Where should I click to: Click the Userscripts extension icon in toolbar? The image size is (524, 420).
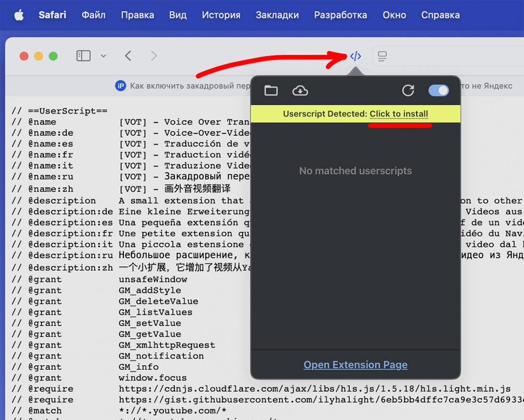tap(356, 56)
